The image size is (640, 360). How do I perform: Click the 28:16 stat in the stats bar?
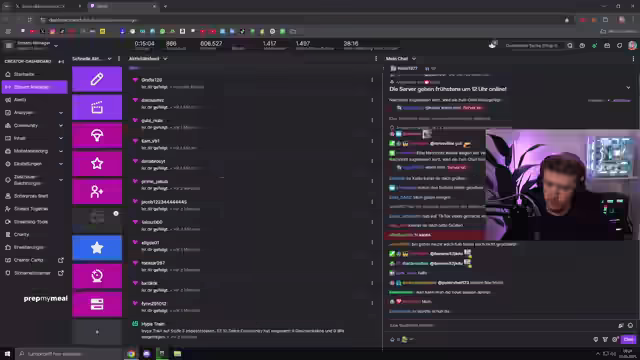(x=351, y=44)
